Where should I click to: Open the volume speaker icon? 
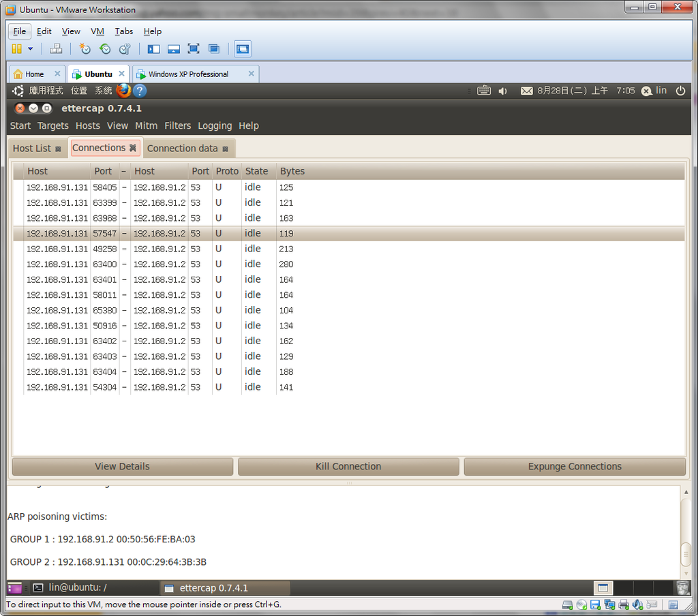coord(503,91)
